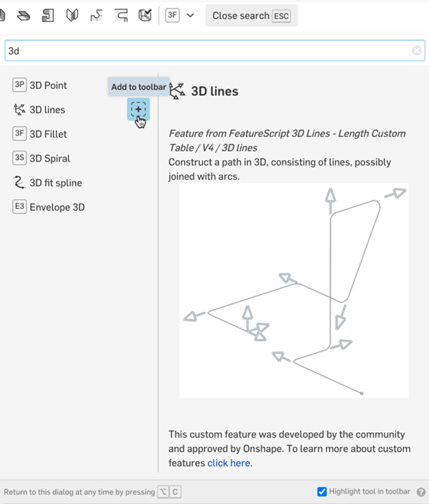Click the hook-shaped toolbar icon
This screenshot has width=429, height=504.
coord(121,15)
